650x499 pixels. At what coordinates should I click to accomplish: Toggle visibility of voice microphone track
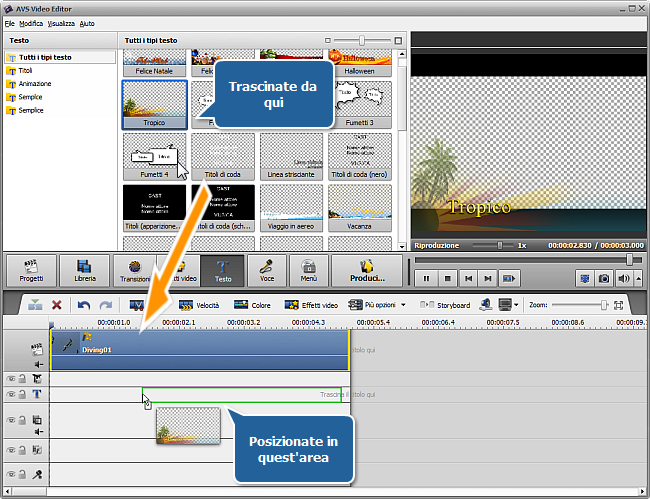click(11, 474)
